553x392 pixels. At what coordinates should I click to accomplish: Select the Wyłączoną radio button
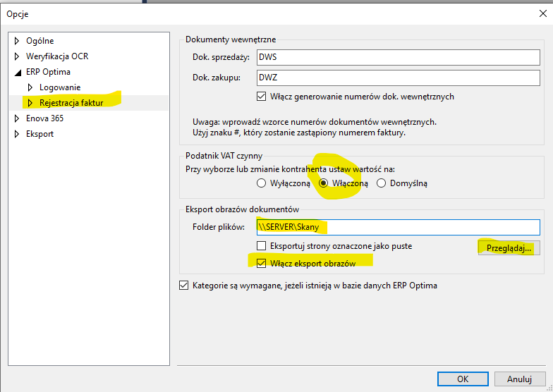261,183
